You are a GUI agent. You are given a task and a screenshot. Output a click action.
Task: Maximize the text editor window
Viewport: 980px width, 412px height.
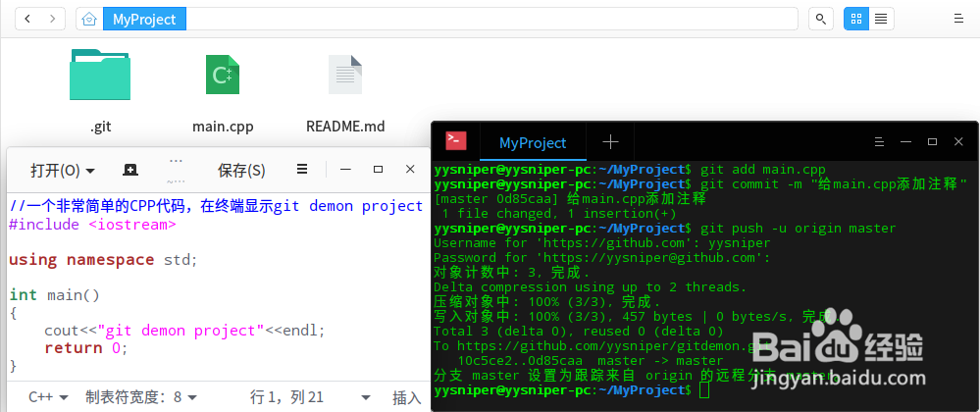pos(378,170)
